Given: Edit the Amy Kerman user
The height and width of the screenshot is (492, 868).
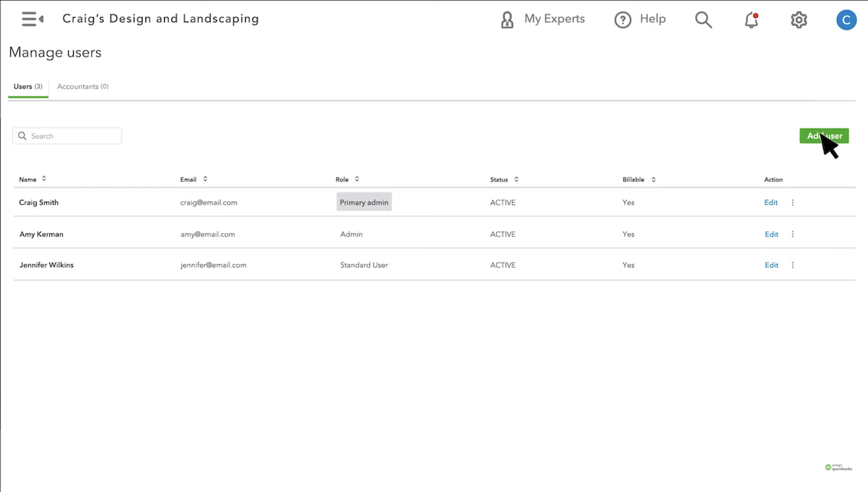Looking at the screenshot, I should click(771, 234).
